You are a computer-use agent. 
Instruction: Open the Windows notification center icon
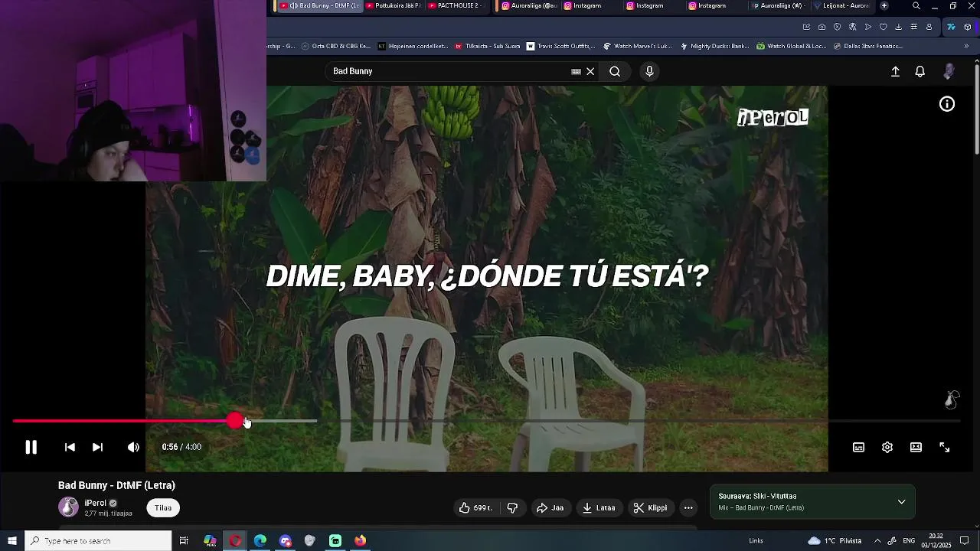pyautogui.click(x=965, y=541)
